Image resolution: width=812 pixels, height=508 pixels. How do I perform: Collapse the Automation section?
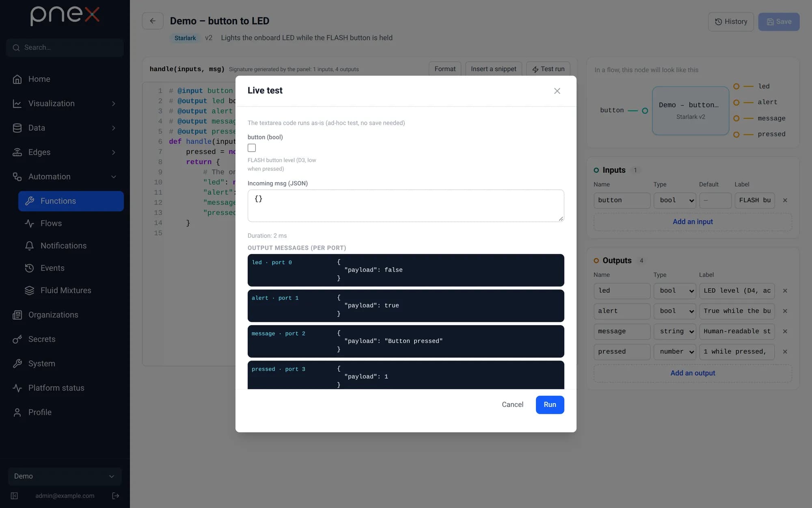65,177
